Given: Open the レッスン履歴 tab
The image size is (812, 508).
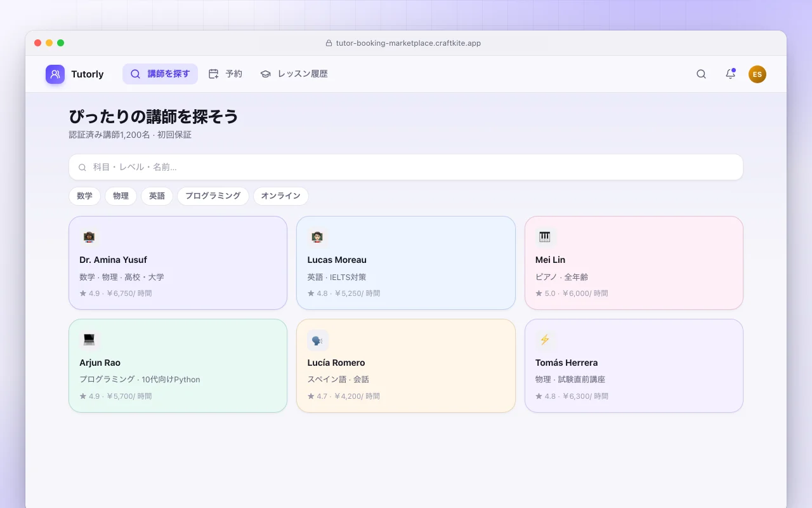Looking at the screenshot, I should point(294,74).
